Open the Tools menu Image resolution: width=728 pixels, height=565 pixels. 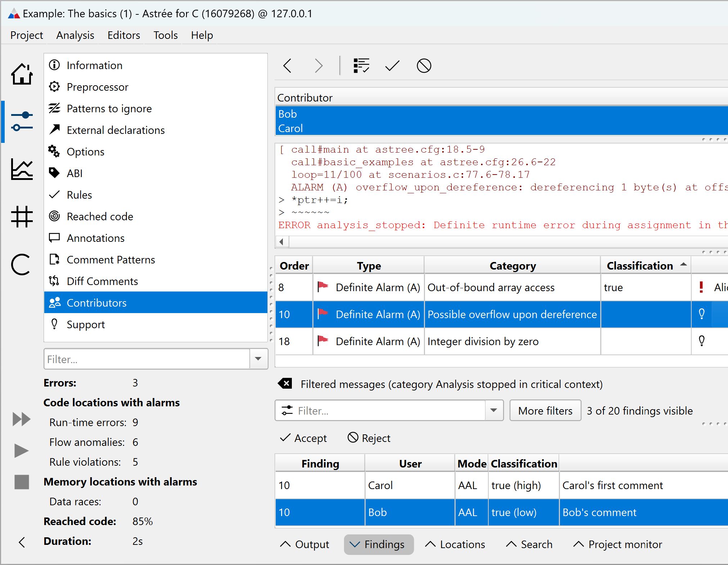(x=166, y=35)
